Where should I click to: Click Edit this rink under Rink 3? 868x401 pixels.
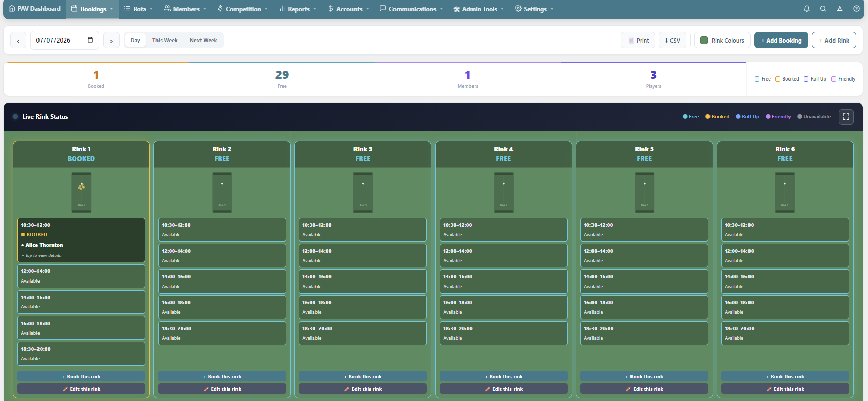pos(363,389)
